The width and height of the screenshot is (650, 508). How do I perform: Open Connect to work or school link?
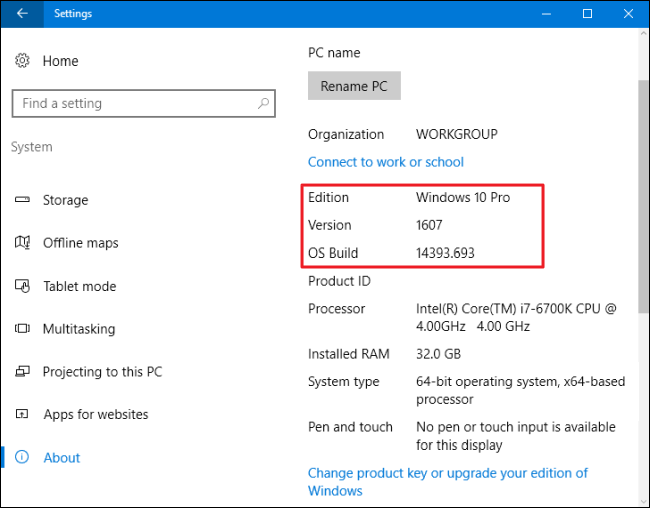point(386,162)
